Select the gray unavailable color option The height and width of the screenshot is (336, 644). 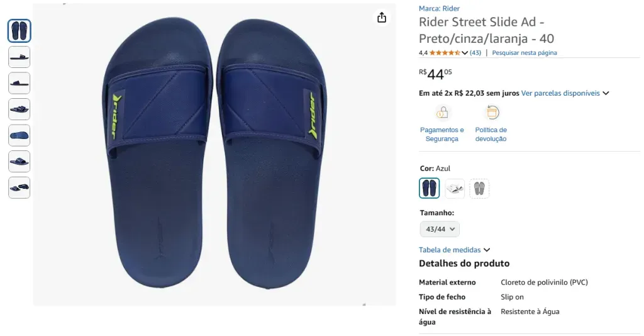(479, 189)
